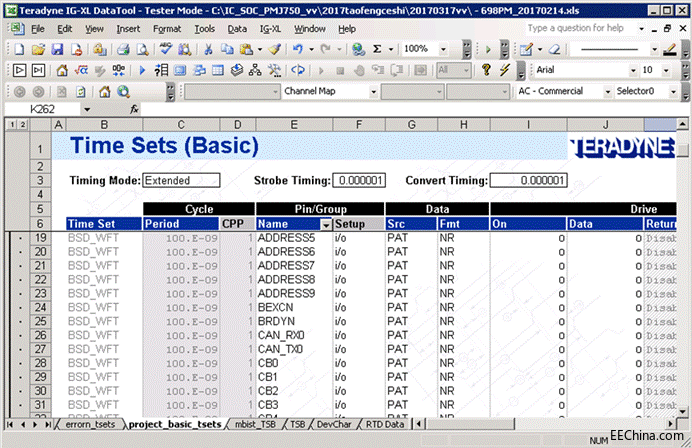Viewport: 692px width, 448px height.
Task: Click the lightning bolt icon
Action: [504, 70]
